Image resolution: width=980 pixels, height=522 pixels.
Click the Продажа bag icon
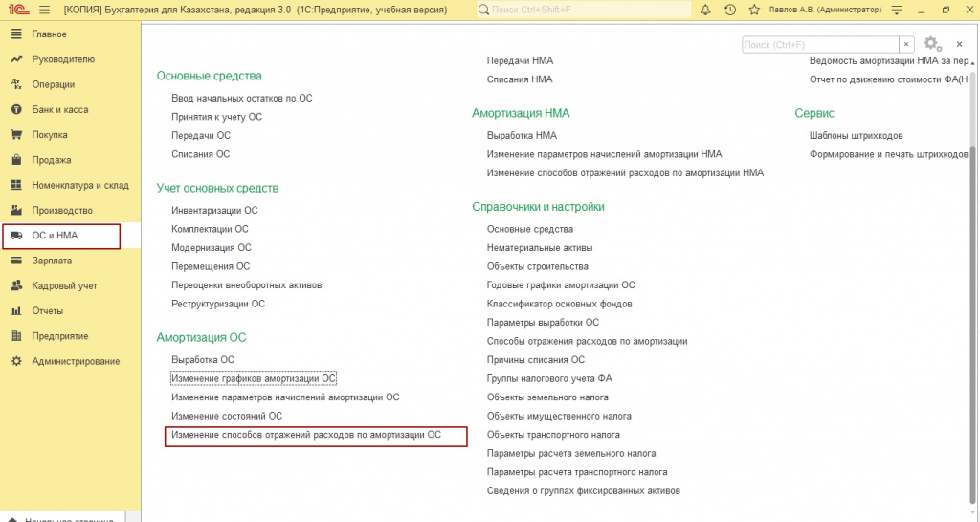[x=17, y=160]
